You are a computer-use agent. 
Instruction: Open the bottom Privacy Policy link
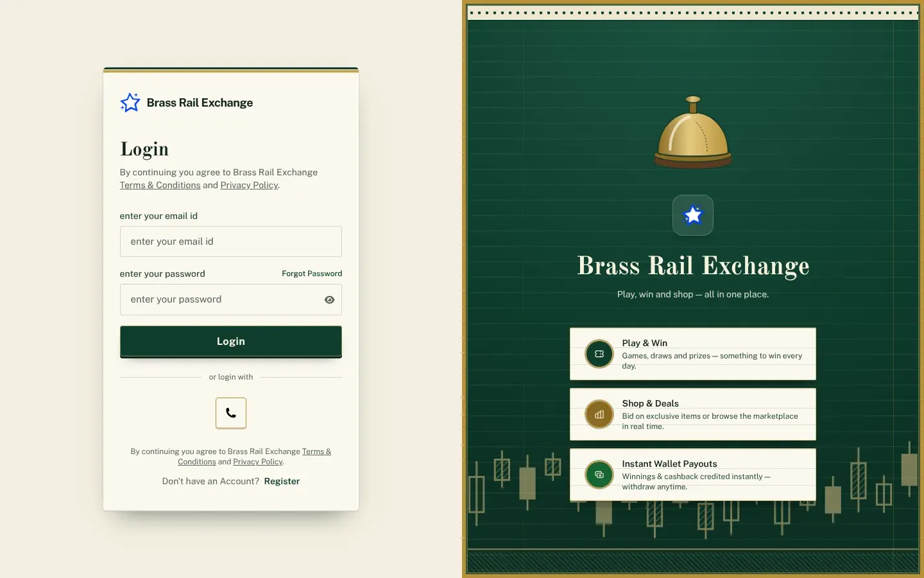pyautogui.click(x=258, y=462)
